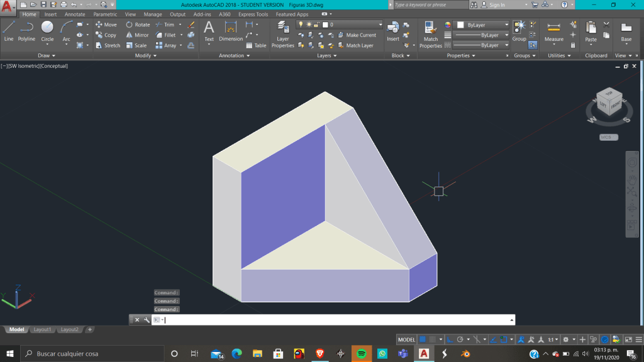Open the Layout1 tab
The height and width of the screenshot is (362, 644).
point(42,329)
